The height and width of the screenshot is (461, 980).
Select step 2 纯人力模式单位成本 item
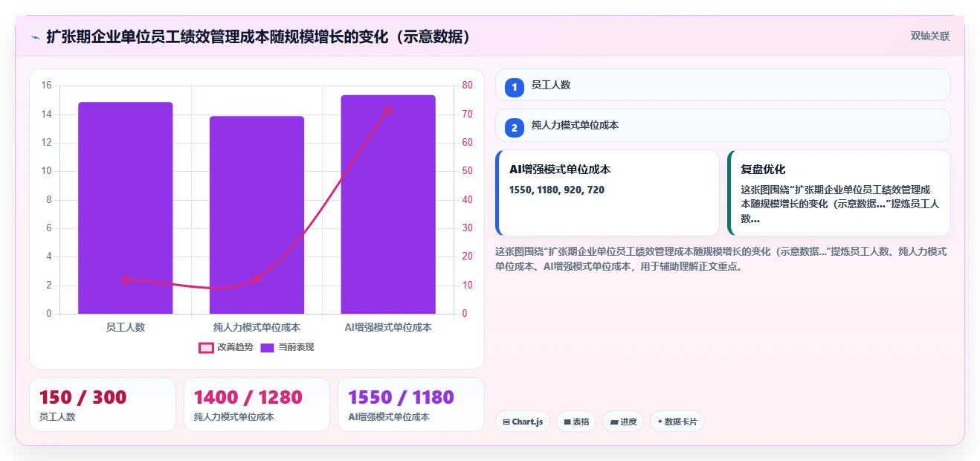pos(723,126)
